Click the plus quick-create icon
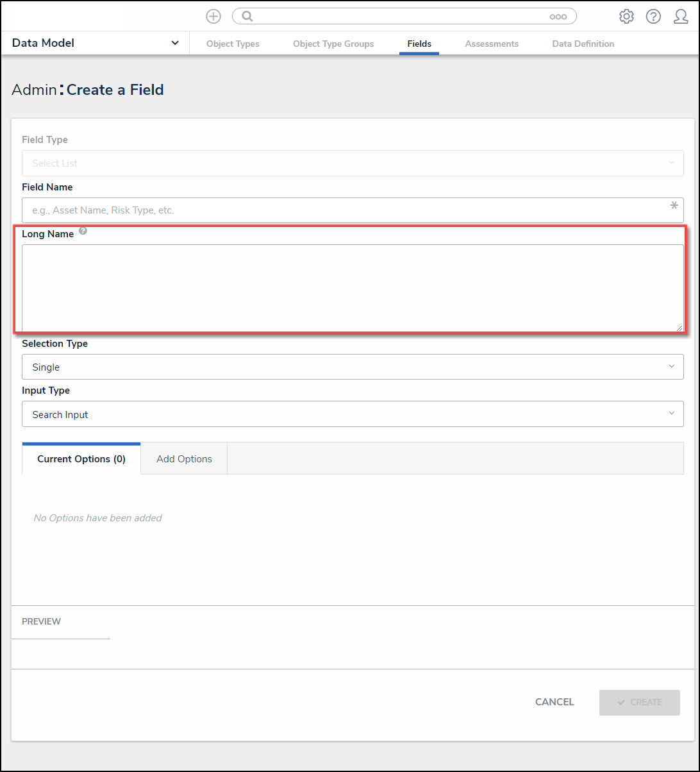 click(213, 17)
